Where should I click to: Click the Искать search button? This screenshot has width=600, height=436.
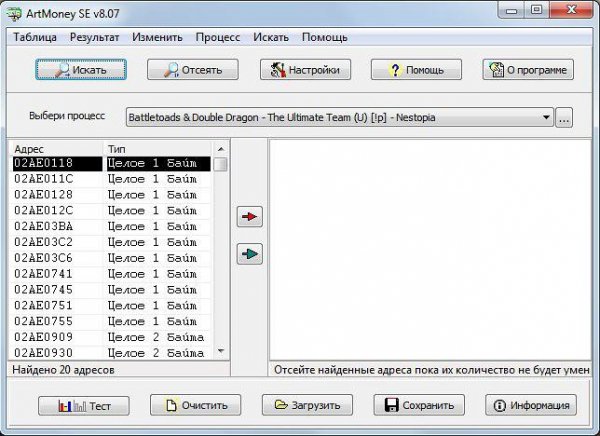pyautogui.click(x=81, y=70)
